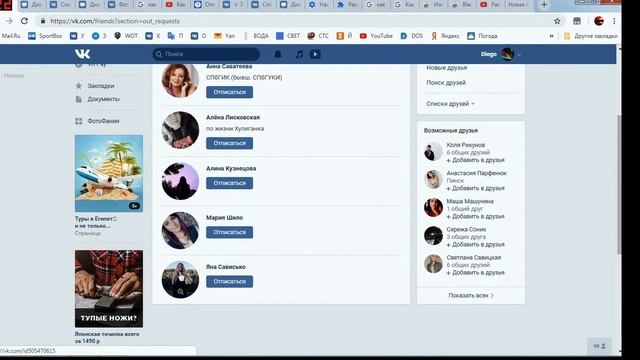This screenshot has height=360, width=640.
Task: Add Сережа Соник to friends
Action: pyautogui.click(x=476, y=244)
